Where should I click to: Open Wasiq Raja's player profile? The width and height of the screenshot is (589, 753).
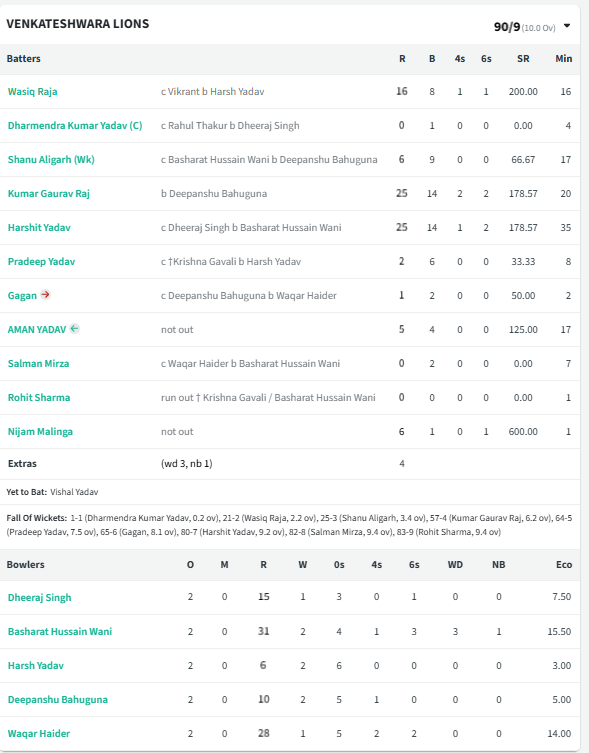pyautogui.click(x=33, y=91)
